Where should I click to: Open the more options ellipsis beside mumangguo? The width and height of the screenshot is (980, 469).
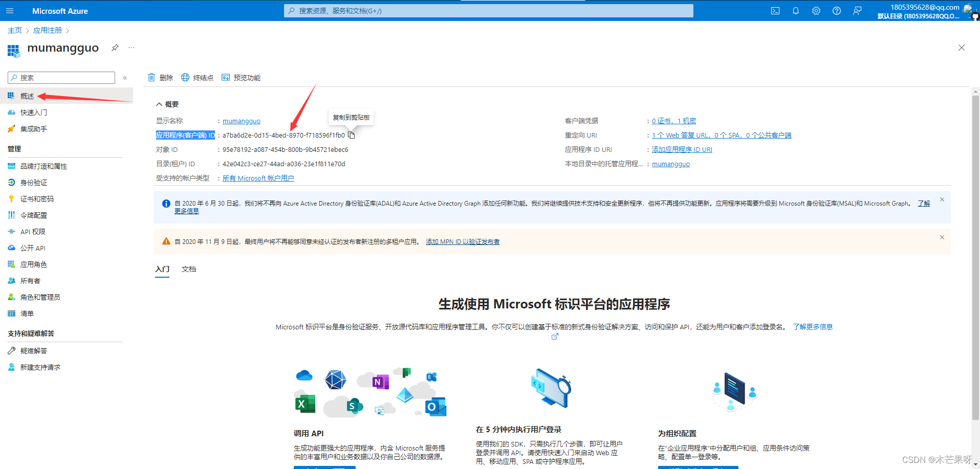[x=132, y=48]
